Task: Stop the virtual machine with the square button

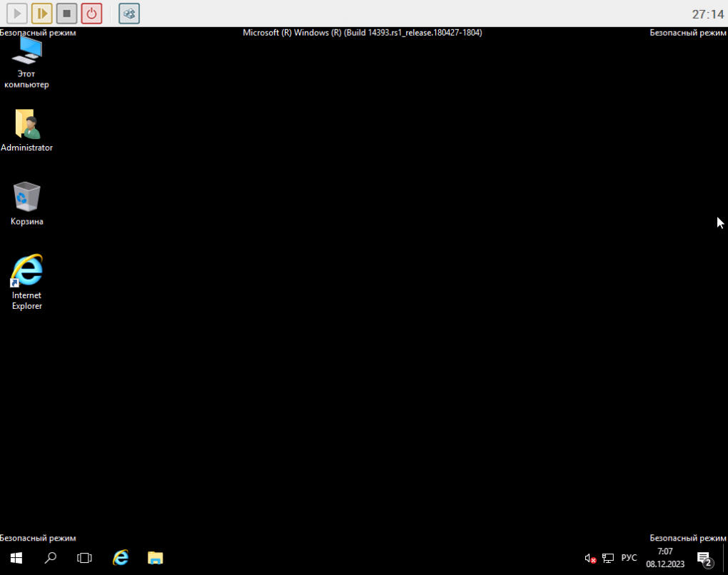Action: (x=66, y=14)
